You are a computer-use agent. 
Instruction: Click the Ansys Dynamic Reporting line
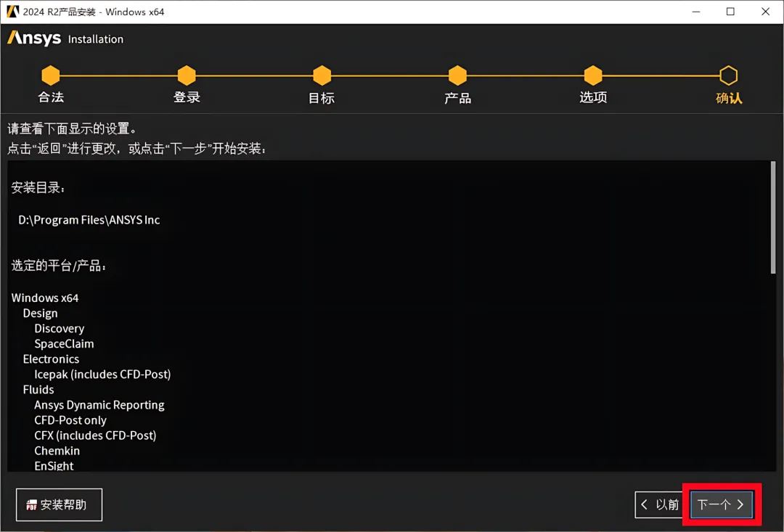[x=99, y=405]
